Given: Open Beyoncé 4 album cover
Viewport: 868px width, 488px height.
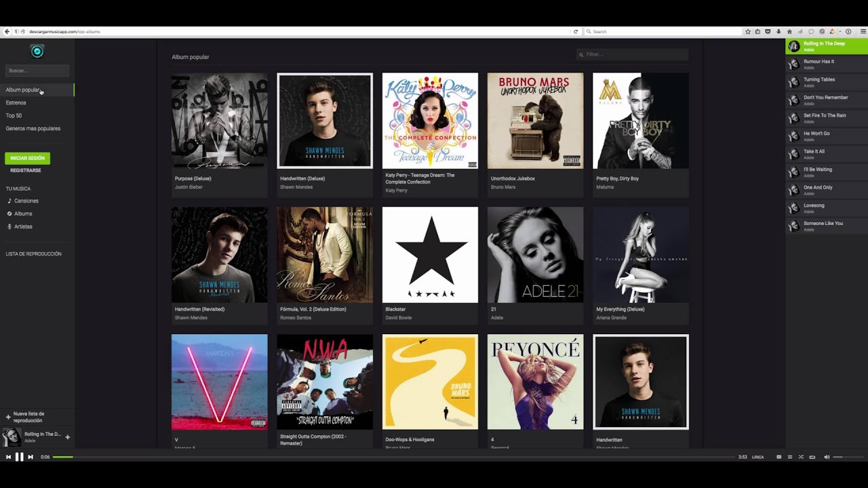Looking at the screenshot, I should click(x=535, y=382).
